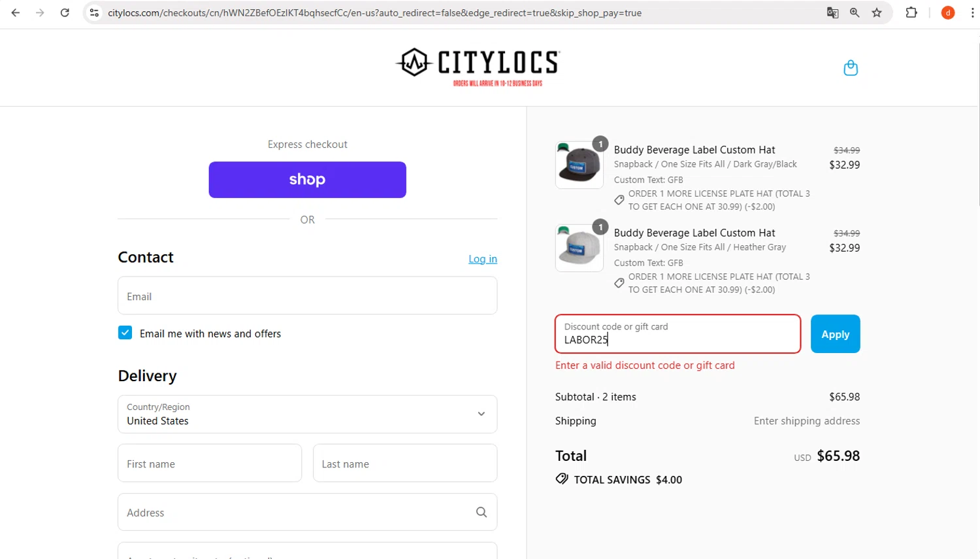Click the Dark Gray/Black hat thumbnail

[x=580, y=165]
